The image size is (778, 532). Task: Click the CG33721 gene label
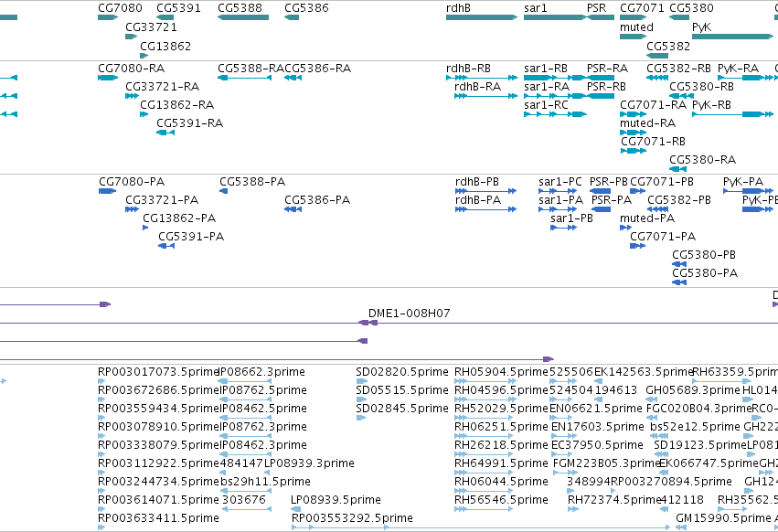151,27
